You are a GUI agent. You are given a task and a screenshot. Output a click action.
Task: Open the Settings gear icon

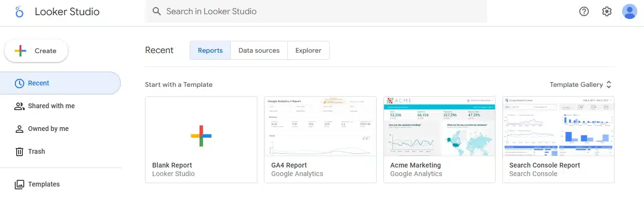point(607,11)
